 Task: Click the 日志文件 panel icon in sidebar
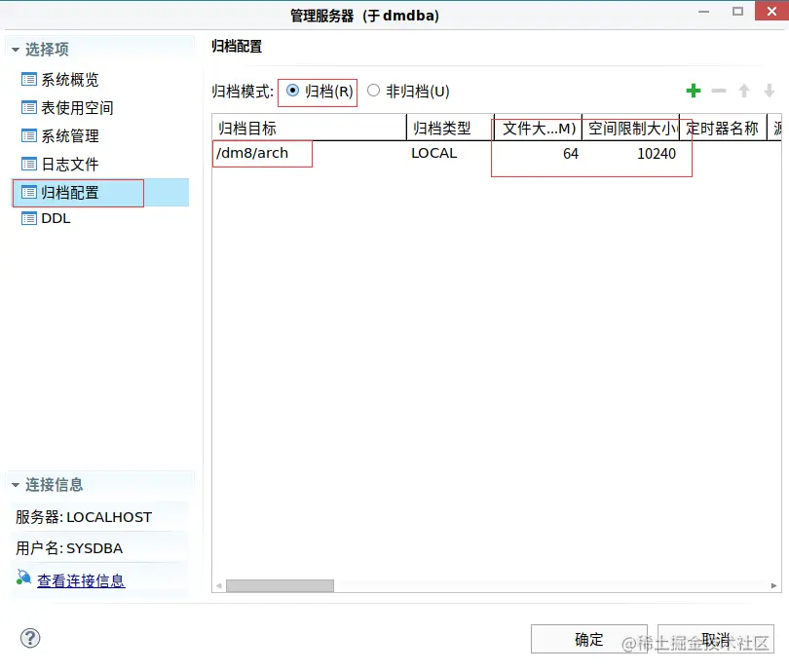(28, 165)
